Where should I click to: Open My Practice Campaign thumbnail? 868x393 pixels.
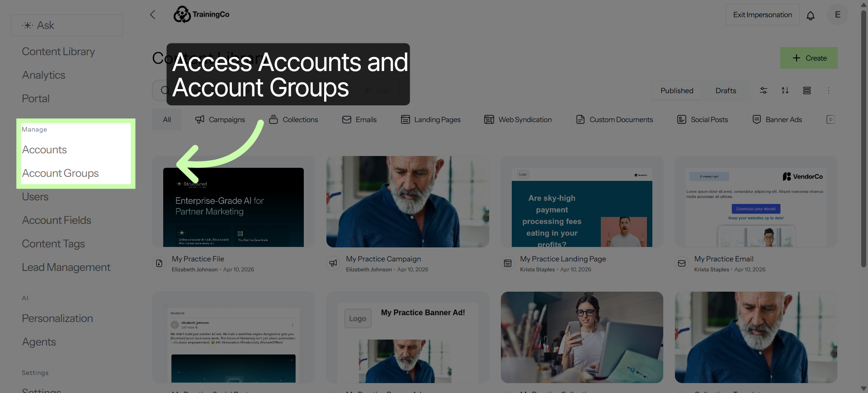(x=408, y=202)
